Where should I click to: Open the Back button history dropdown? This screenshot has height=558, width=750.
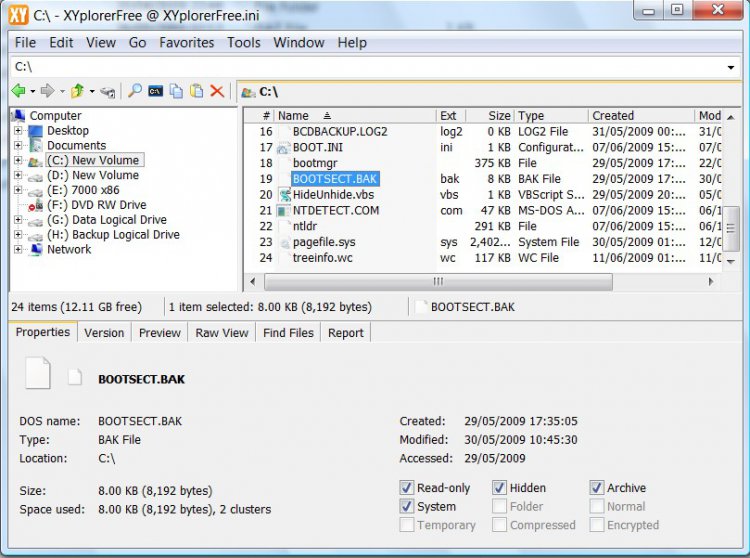click(x=33, y=91)
